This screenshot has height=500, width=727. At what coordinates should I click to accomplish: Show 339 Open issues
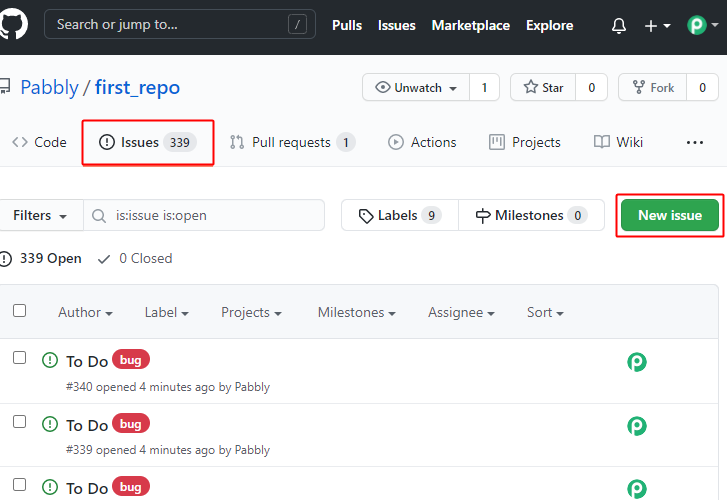(41, 258)
